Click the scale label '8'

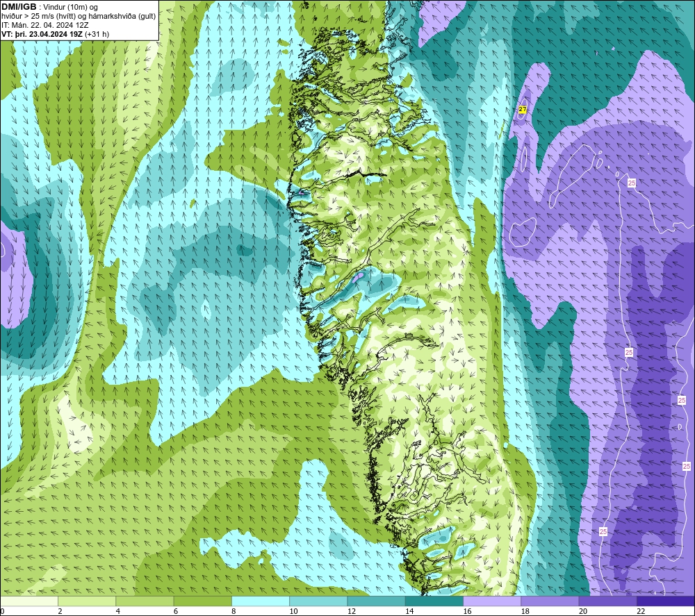pyautogui.click(x=234, y=612)
